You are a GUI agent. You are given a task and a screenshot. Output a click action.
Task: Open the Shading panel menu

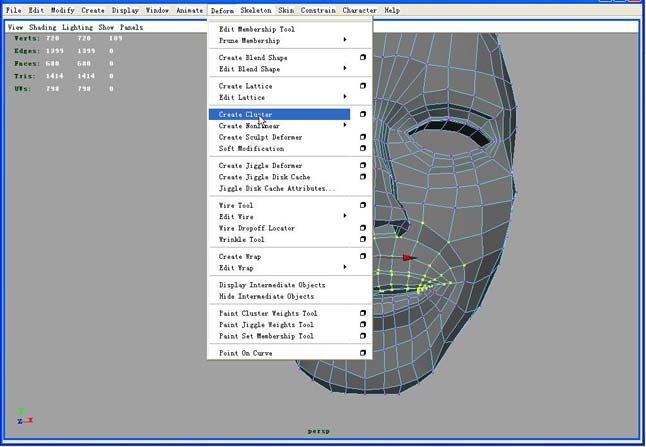coord(43,27)
